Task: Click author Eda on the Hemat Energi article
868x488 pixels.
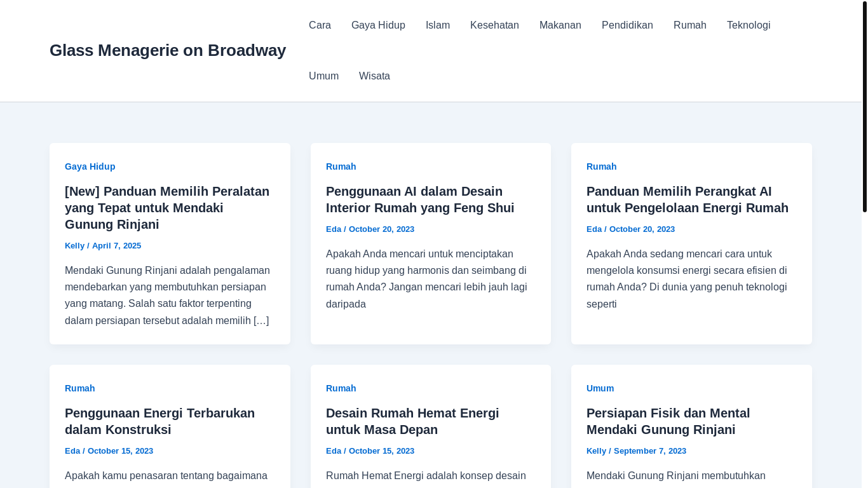Action: (x=334, y=451)
